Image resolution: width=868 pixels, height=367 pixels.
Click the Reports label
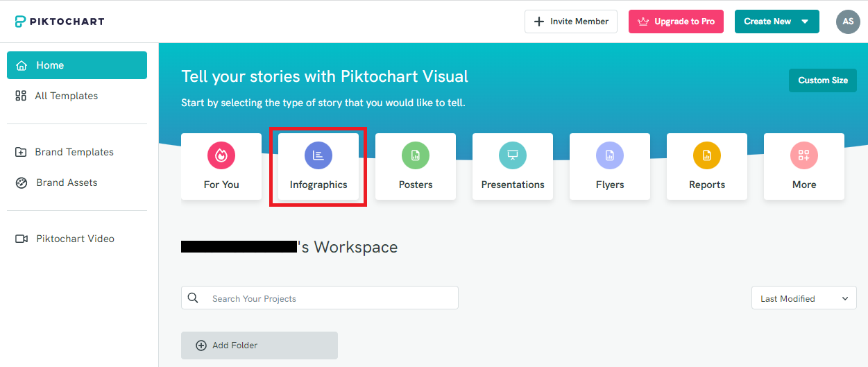coord(707,185)
